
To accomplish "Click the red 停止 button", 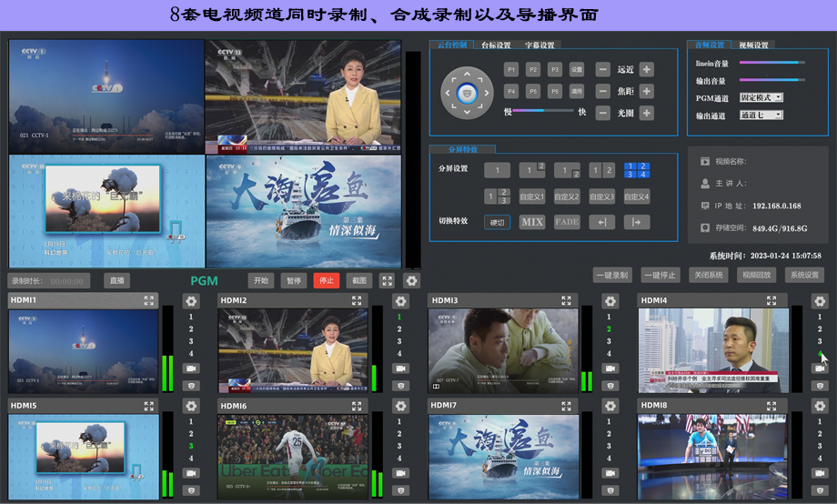I will pos(325,281).
